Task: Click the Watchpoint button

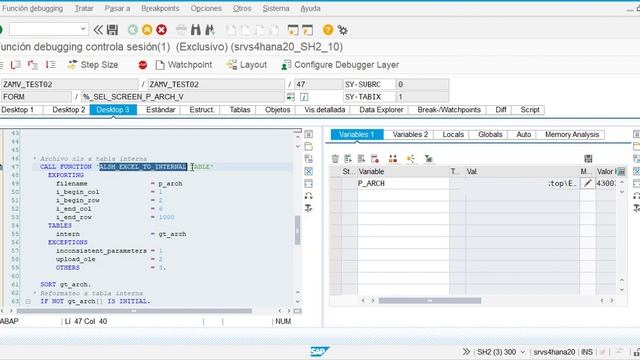Action: tap(184, 65)
